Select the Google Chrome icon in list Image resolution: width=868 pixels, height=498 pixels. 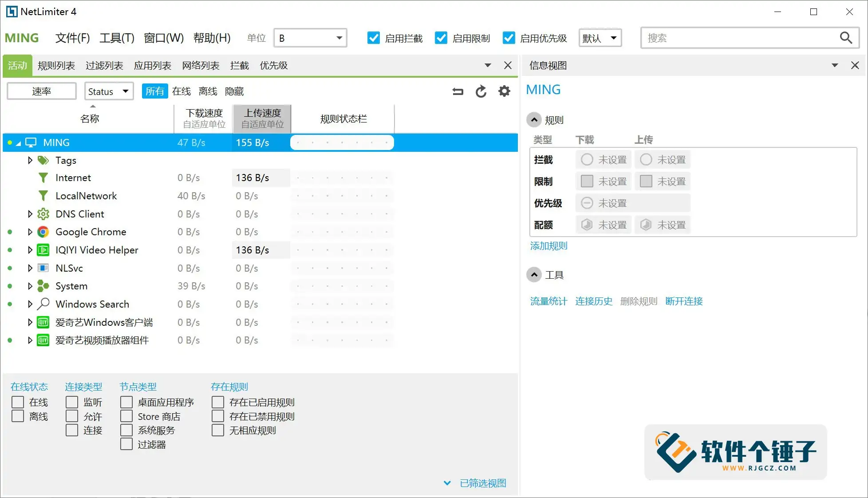[x=43, y=232]
